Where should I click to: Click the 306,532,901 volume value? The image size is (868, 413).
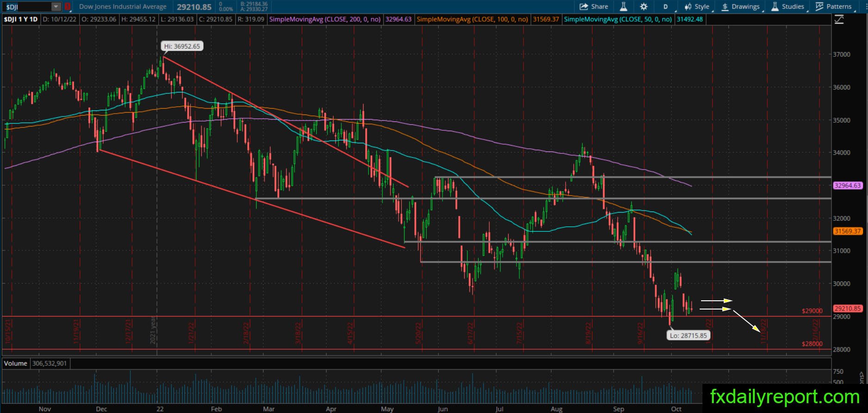[49, 364]
